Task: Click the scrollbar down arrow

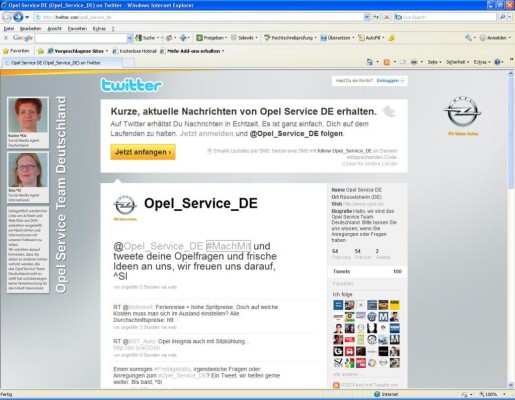Action: (511, 385)
